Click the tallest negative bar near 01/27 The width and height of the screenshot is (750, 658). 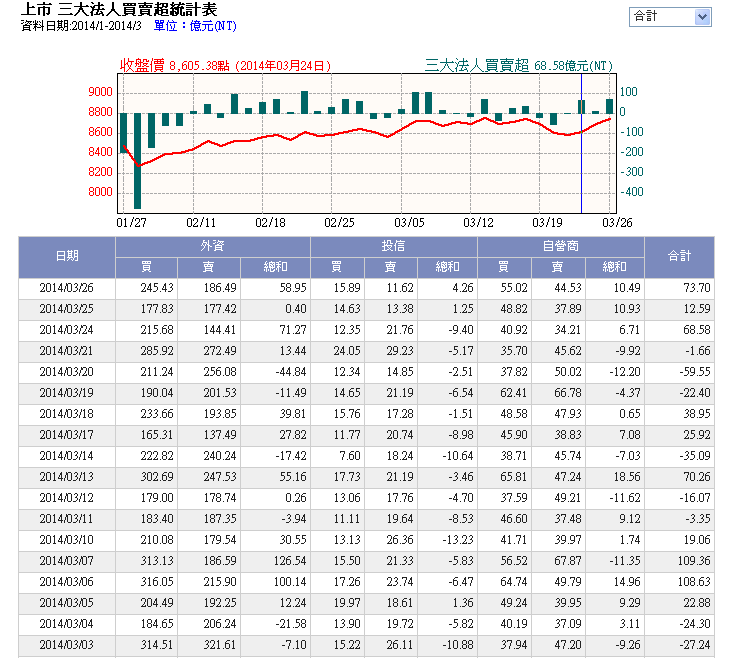tap(137, 161)
